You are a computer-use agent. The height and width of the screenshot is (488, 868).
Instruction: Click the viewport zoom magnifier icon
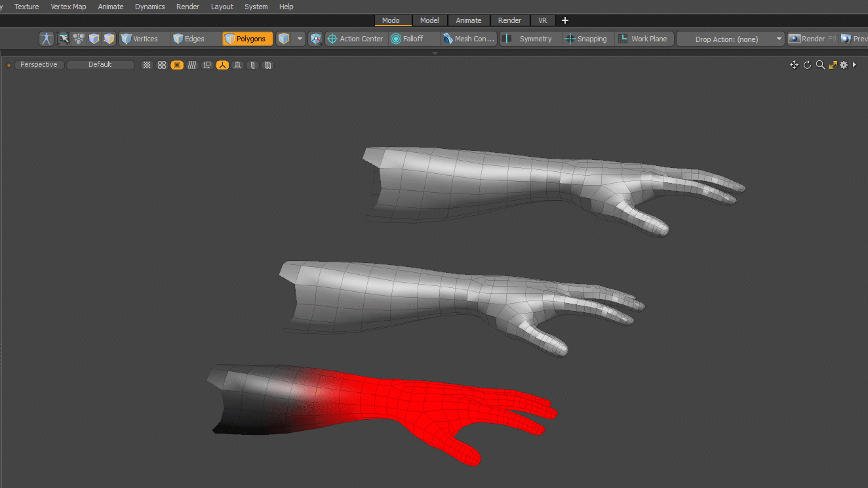[x=820, y=65]
